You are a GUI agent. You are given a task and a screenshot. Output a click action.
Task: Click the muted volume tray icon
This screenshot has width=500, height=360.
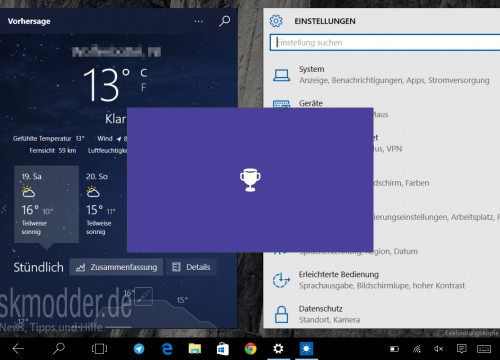click(x=439, y=349)
